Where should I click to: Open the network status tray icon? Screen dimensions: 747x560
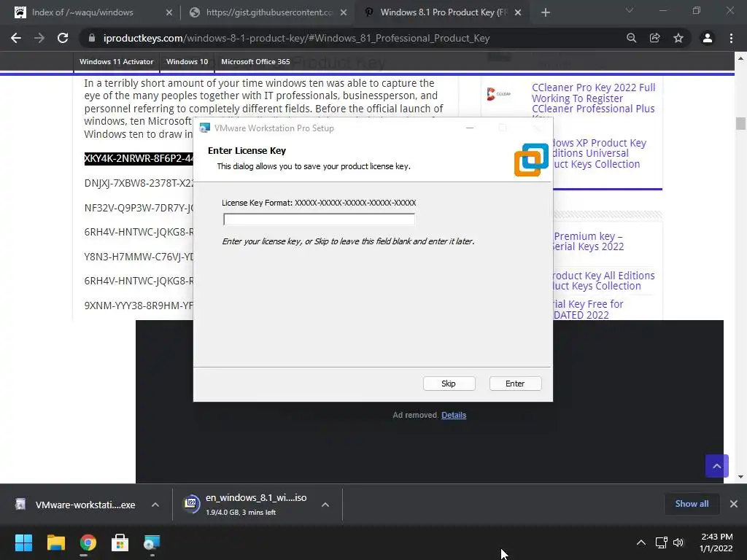tap(661, 542)
